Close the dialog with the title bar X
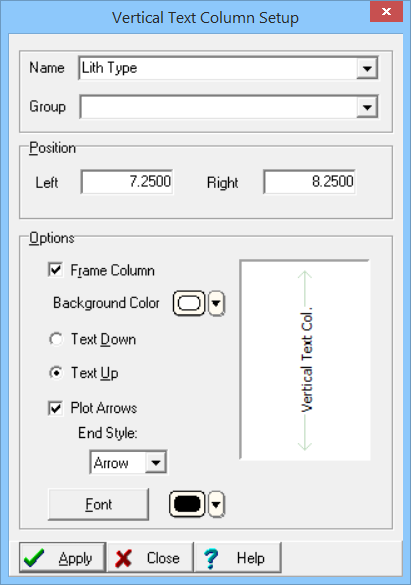This screenshot has height=585, width=411. [386, 12]
